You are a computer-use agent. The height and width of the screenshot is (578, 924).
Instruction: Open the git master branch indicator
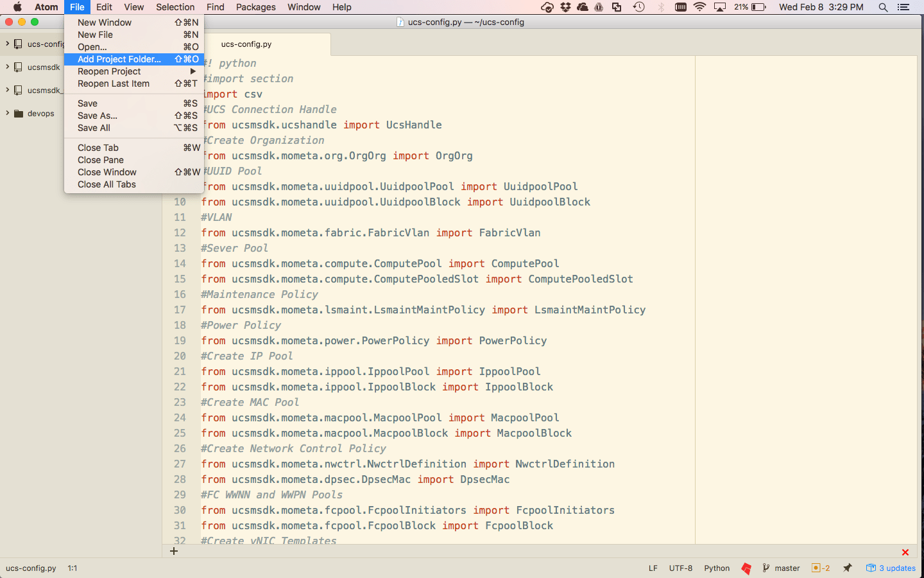[781, 568]
